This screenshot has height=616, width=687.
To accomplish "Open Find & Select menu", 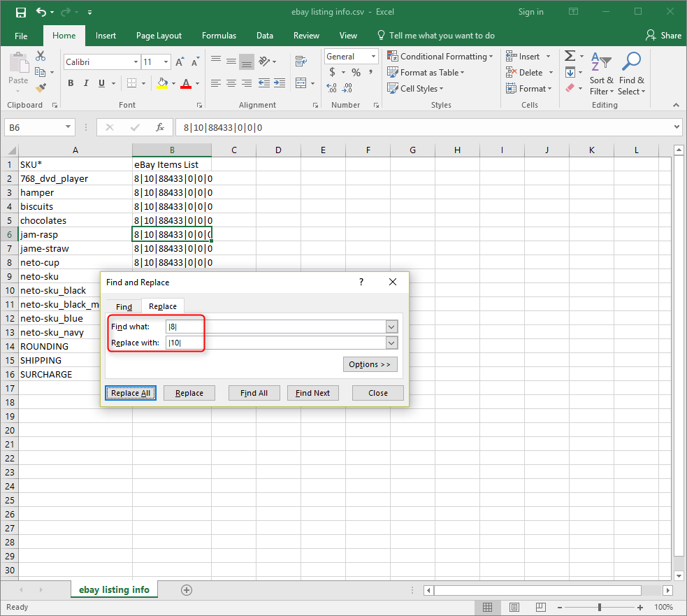I will (631, 73).
